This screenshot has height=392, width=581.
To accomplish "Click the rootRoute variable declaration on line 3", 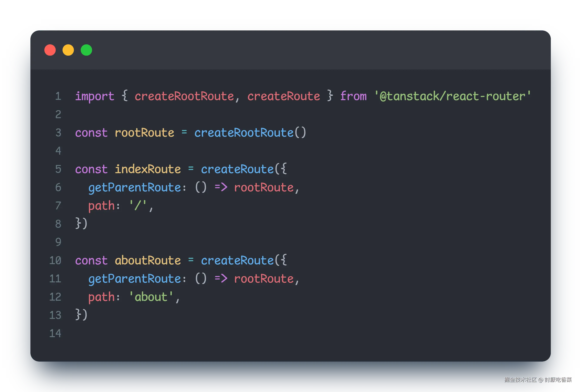I will tap(144, 133).
